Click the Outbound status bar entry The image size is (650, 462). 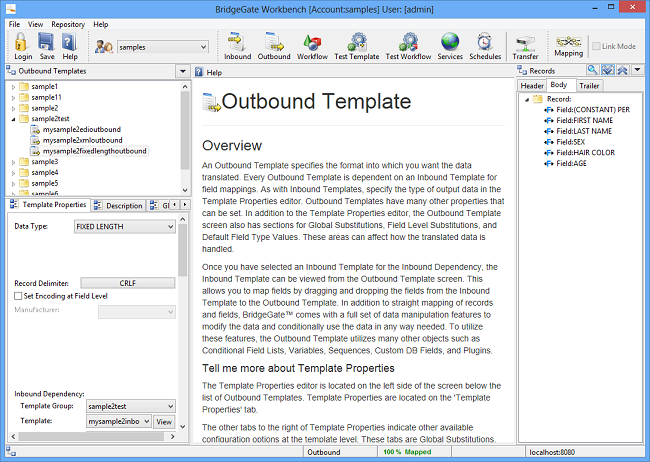pos(324,452)
